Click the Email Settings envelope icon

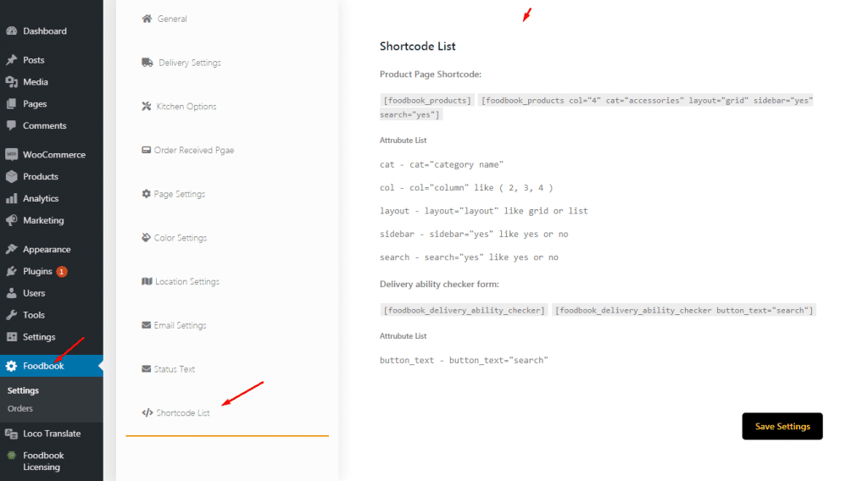click(147, 325)
